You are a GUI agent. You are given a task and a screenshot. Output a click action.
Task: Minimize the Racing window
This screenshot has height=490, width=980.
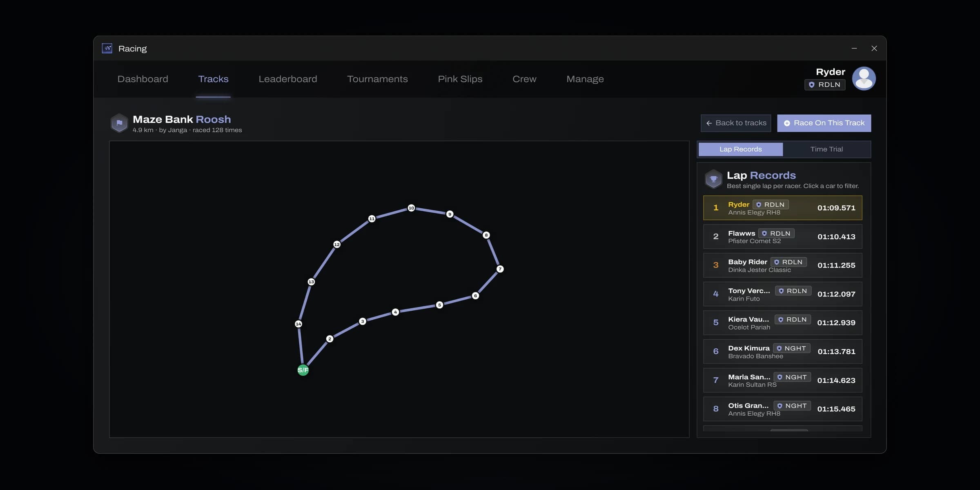(854, 48)
